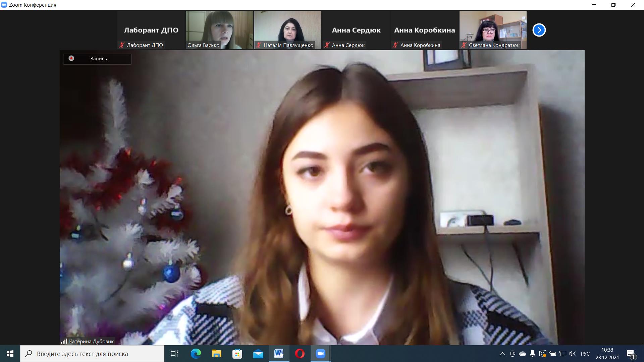Select Наталія Павлущенко video thumbnail
Image resolution: width=644 pixels, height=362 pixels.
288,30
